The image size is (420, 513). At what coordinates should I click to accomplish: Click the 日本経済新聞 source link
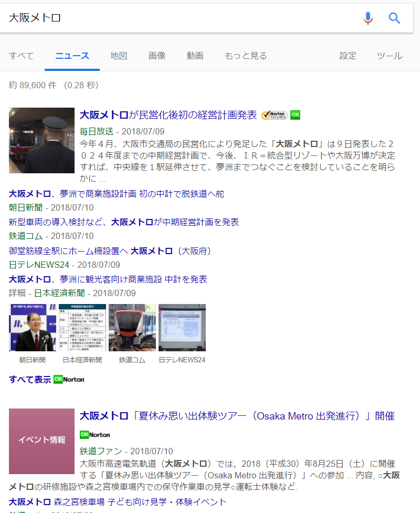point(59,293)
